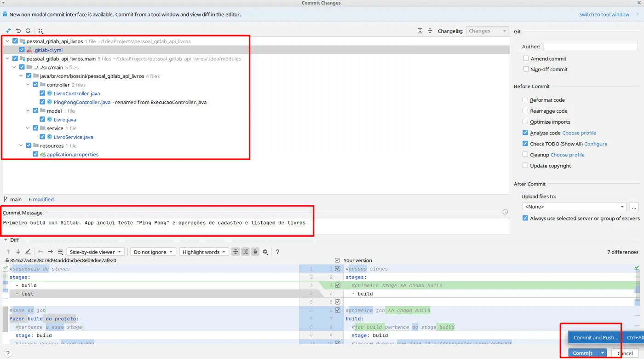The width and height of the screenshot is (644, 359).
Task: Click the compare next file right arrow
Action: (50, 252)
